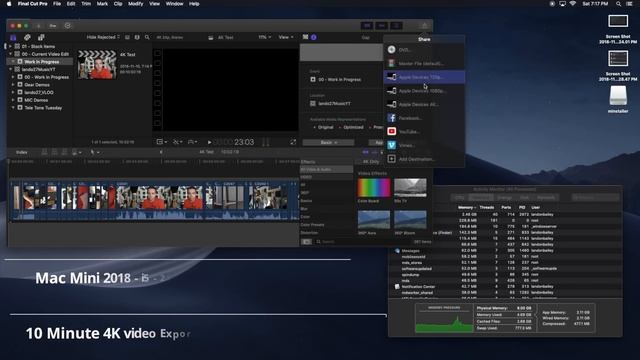Expand the MIC Demos event
The image size is (640, 360).
[x=13, y=100]
